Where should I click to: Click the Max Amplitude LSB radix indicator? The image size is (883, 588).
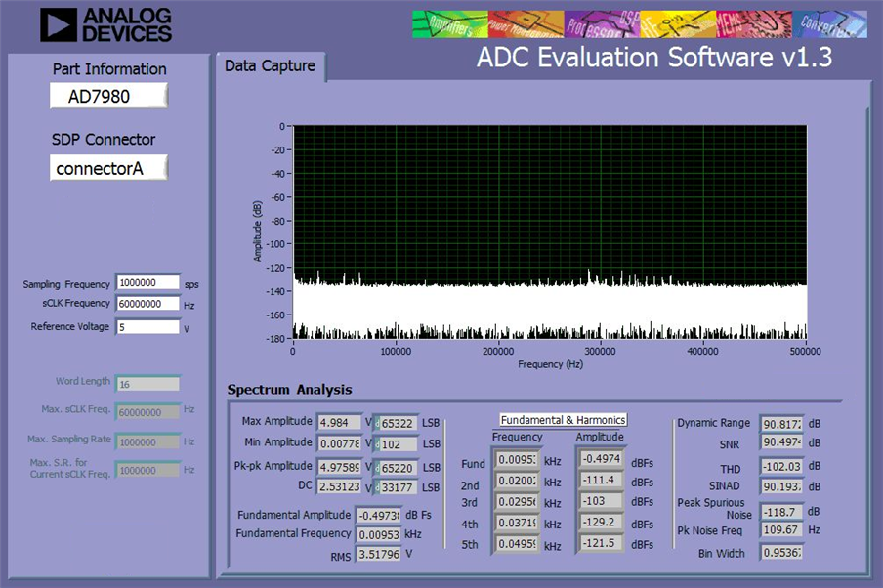click(x=377, y=424)
